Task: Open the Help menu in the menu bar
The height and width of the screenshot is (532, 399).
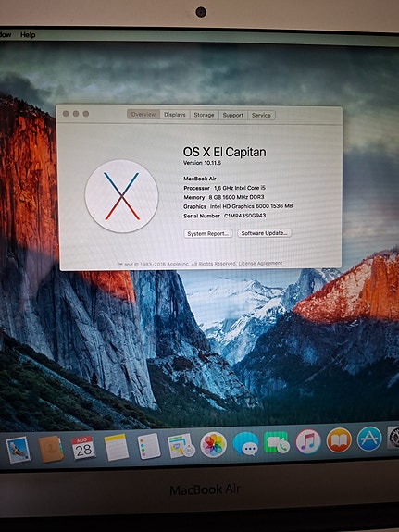Action: (x=28, y=35)
